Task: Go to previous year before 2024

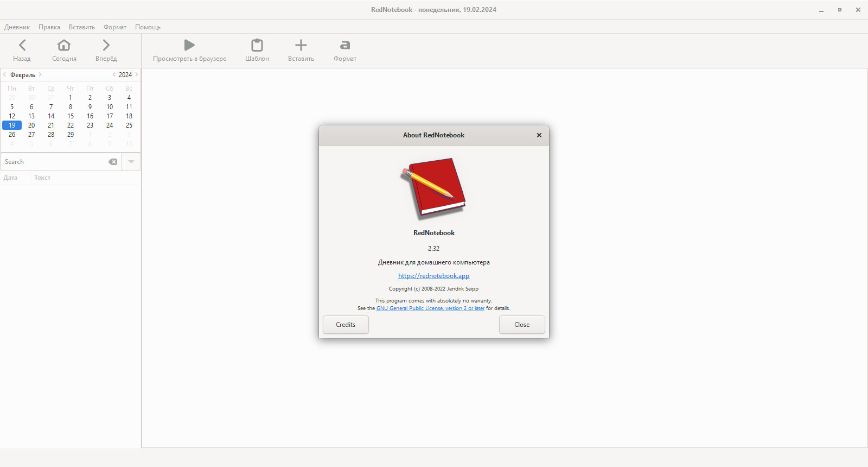Action: coord(114,75)
